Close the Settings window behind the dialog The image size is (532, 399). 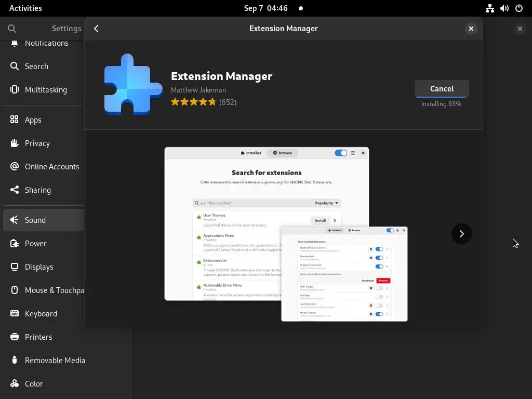[x=520, y=29]
